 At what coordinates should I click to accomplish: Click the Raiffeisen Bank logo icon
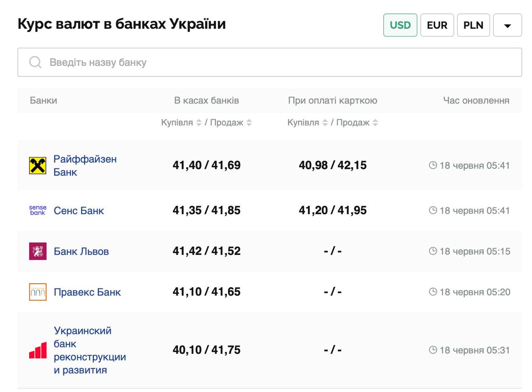coord(37,165)
